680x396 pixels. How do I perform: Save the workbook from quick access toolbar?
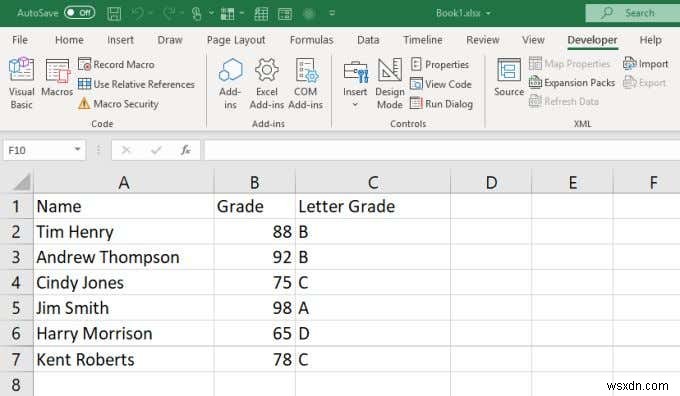114,13
